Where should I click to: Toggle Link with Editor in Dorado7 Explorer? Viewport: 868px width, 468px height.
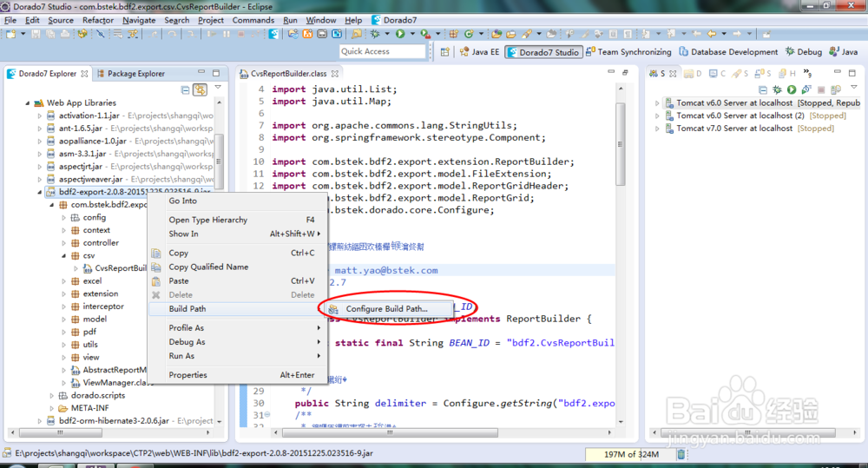pos(200,89)
